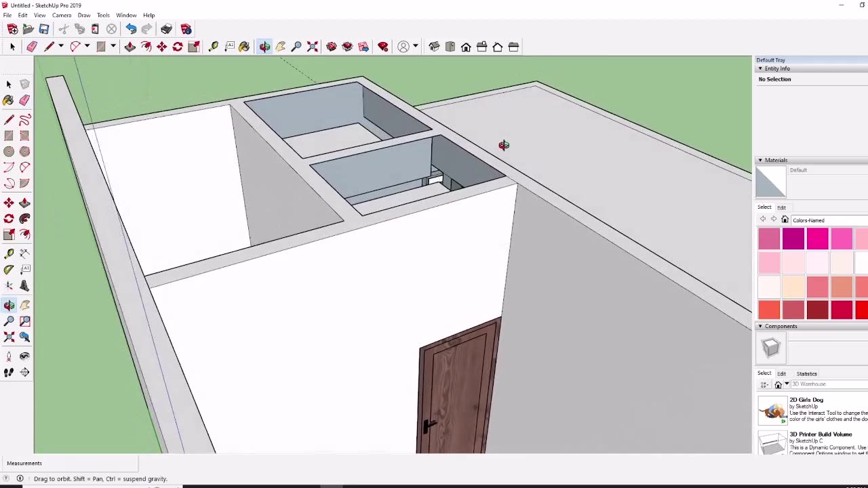Undo the last action with the blue arrow

pyautogui.click(x=131, y=29)
